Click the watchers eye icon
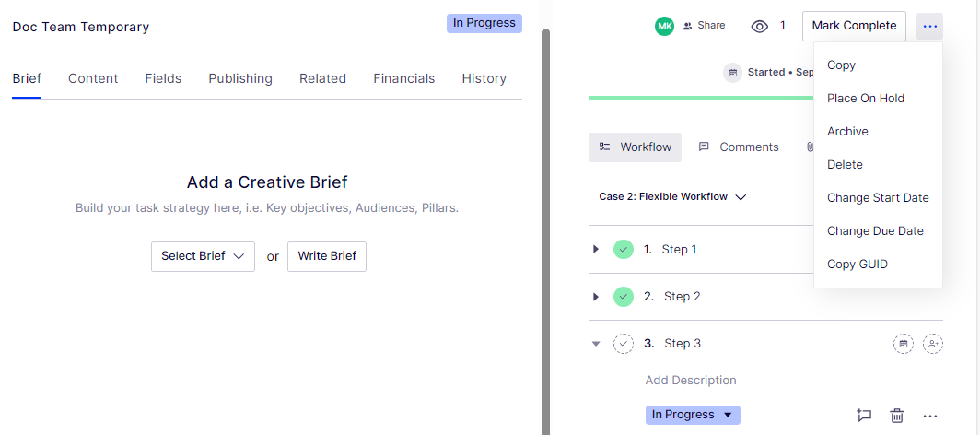The image size is (980, 435). (x=760, y=26)
